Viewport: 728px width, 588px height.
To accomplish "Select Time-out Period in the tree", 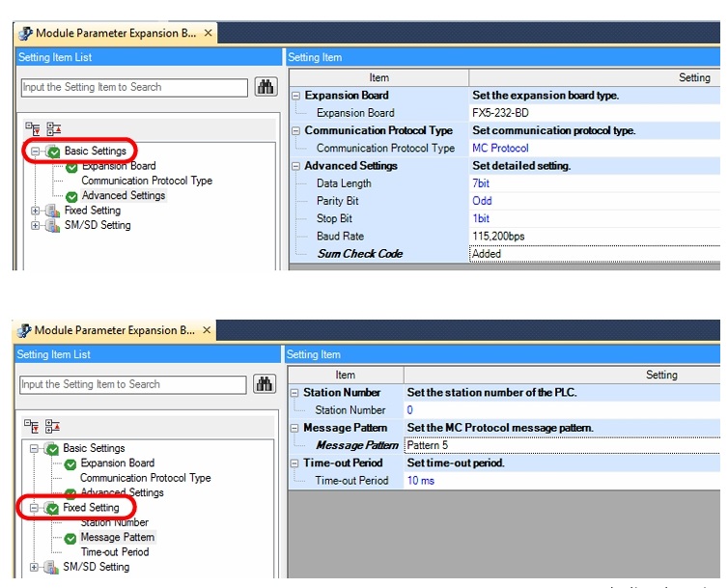I will click(x=114, y=552).
